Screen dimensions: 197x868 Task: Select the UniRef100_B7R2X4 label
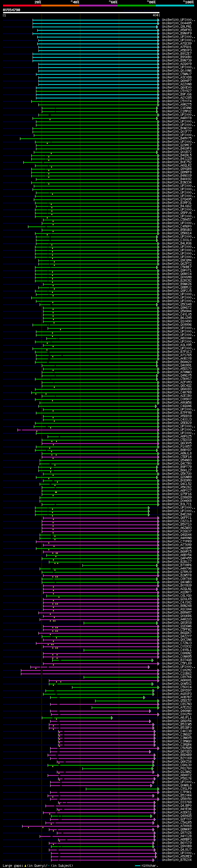176,860
